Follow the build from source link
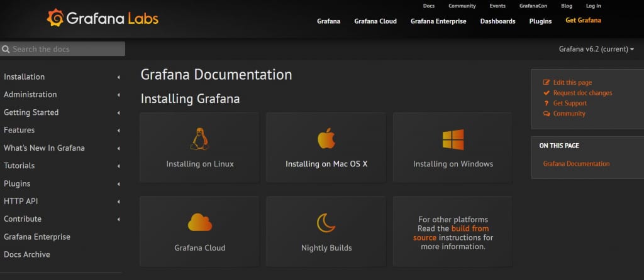This screenshot has width=644, height=280. 451,234
